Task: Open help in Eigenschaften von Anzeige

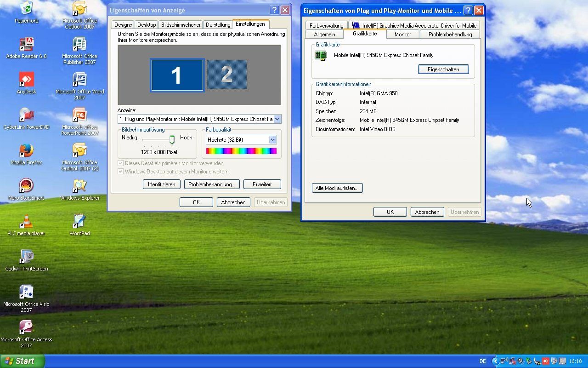Action: tap(274, 10)
